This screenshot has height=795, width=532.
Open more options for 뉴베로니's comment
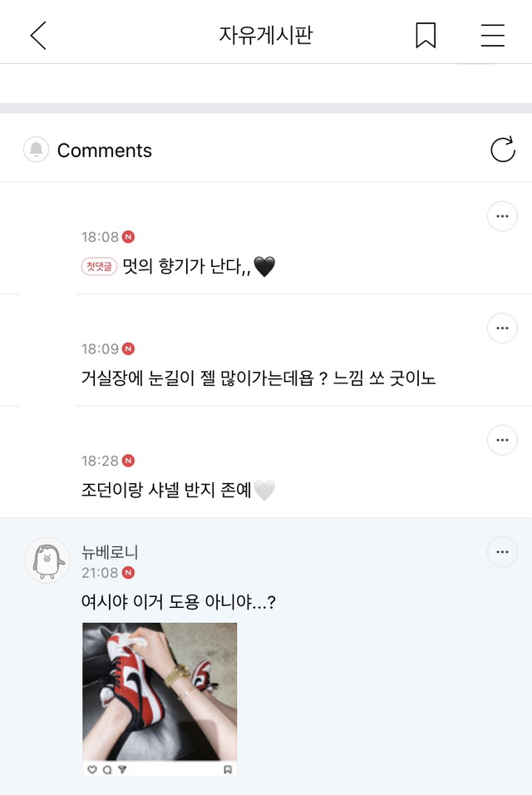tap(502, 551)
